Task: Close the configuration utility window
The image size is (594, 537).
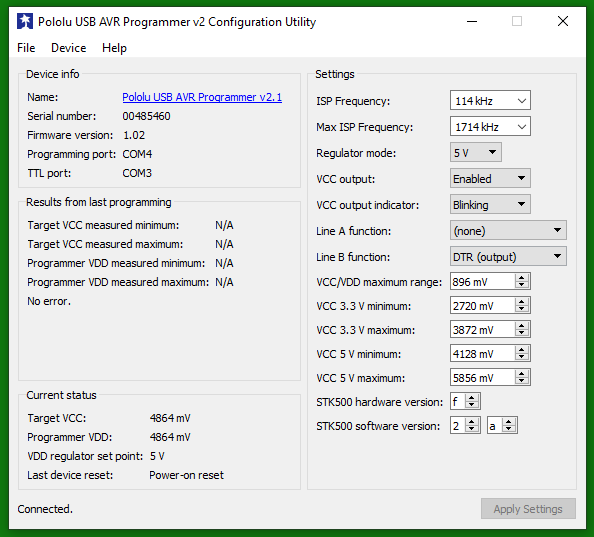Action: (563, 21)
